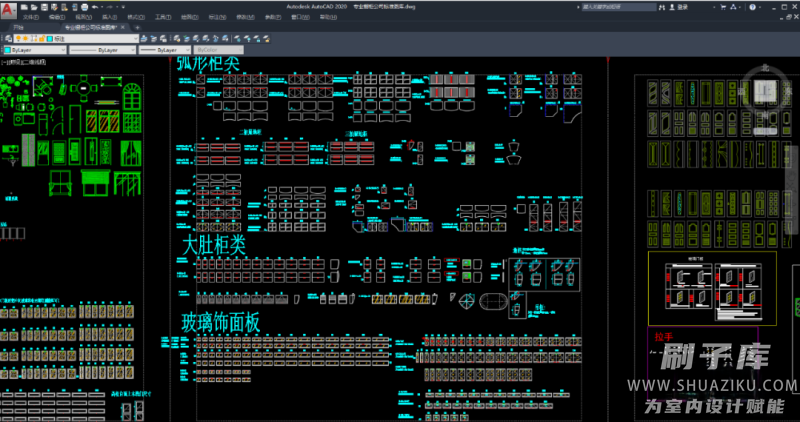Open the 文件 (File) menu
This screenshot has height=422, width=800.
30,17
